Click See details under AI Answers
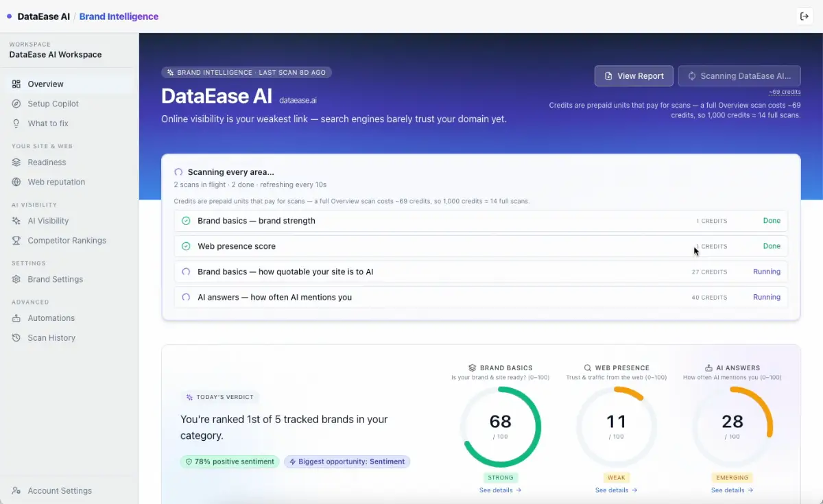The width and height of the screenshot is (823, 504). pos(732,490)
